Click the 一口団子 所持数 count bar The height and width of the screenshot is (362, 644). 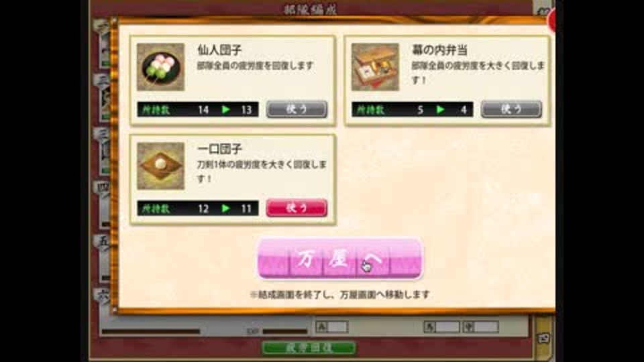198,208
